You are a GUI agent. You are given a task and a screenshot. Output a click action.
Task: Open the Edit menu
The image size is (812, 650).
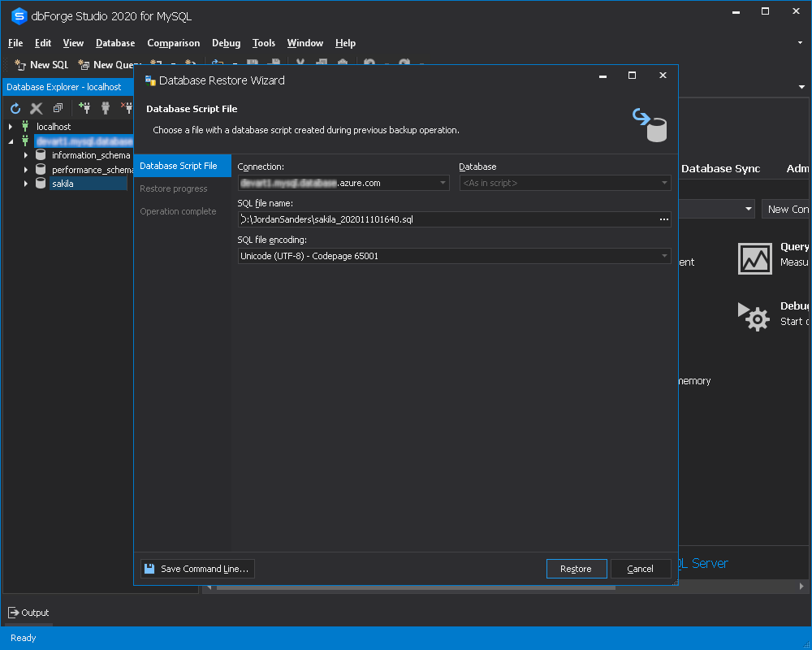tap(43, 43)
